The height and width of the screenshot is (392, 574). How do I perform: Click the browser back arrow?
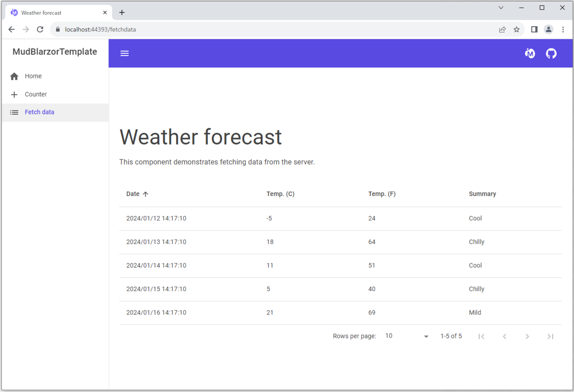(x=11, y=30)
